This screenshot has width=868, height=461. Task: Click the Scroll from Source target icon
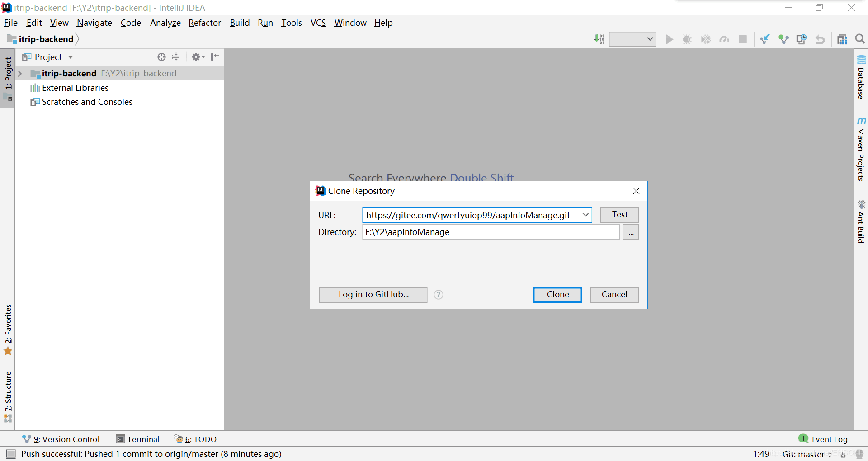click(x=161, y=57)
